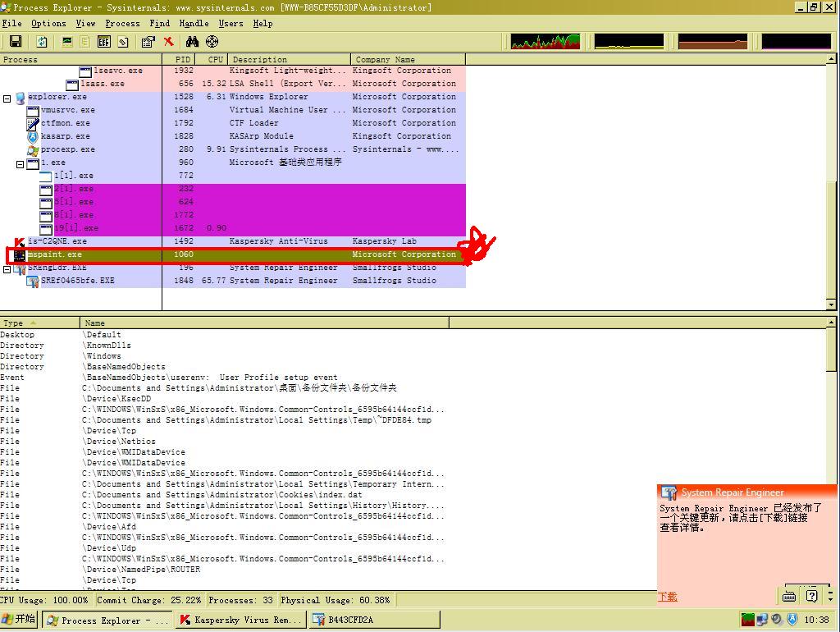The height and width of the screenshot is (632, 840).
Task: Click the 下载 download link
Action: (667, 597)
